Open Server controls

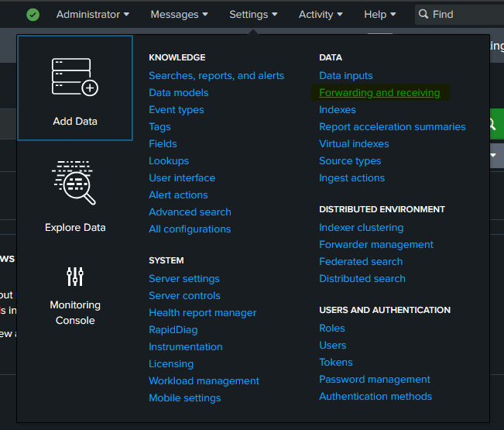[184, 295]
